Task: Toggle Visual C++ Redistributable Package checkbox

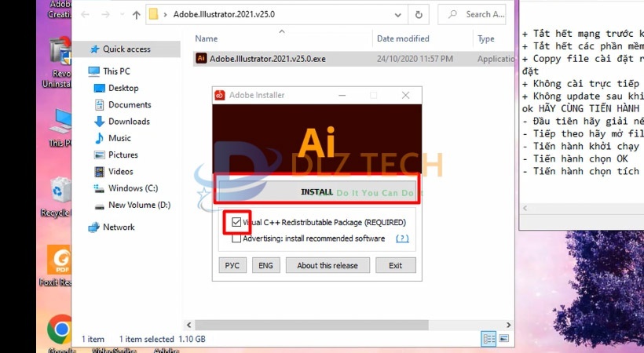Action: pos(236,223)
